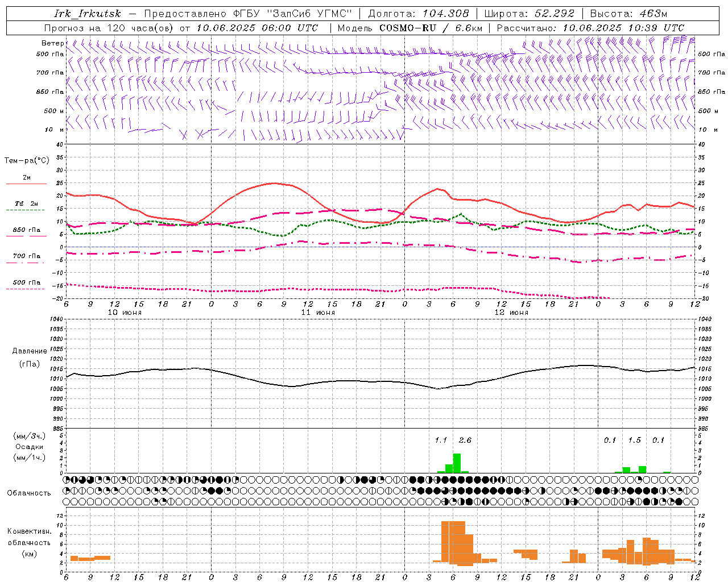Click the "Осадки" precipitation label
The height and width of the screenshot is (582, 728).
tap(29, 447)
